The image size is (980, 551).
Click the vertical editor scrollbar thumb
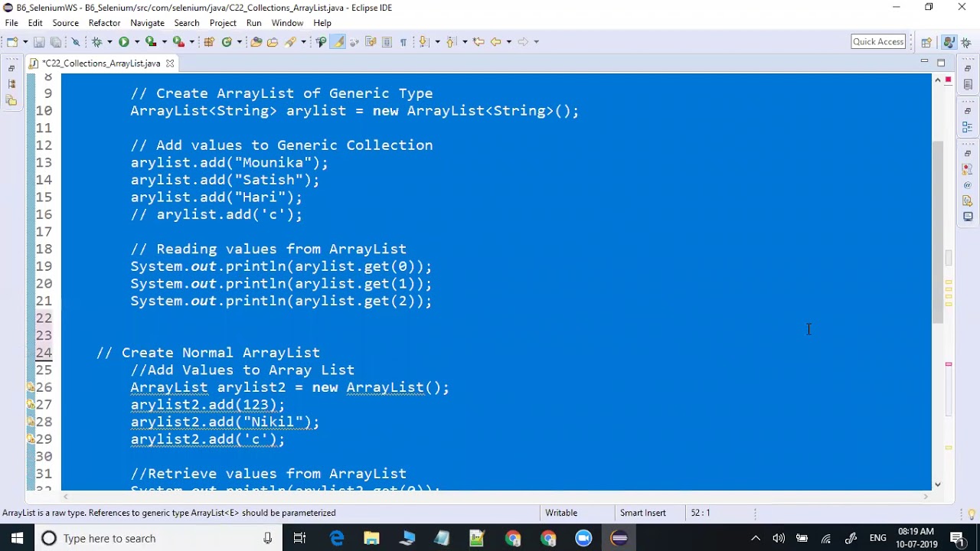937,232
